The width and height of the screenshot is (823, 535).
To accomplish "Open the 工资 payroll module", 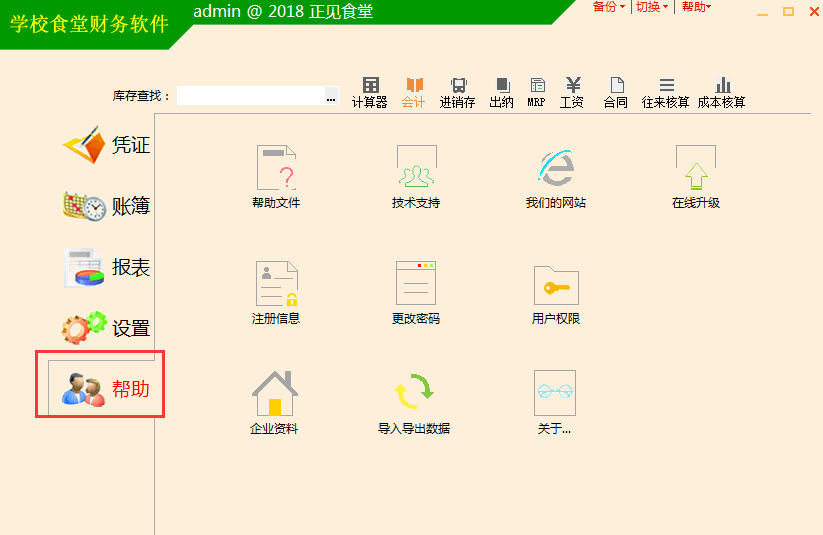I will pyautogui.click(x=572, y=92).
